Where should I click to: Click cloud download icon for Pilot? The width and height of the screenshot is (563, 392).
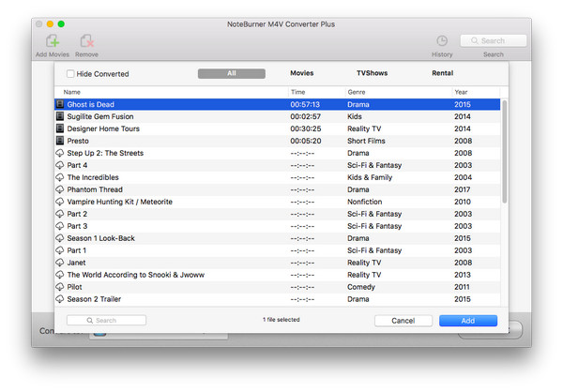coord(60,287)
